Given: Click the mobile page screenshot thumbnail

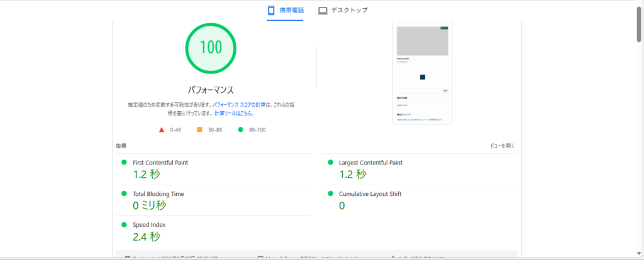Looking at the screenshot, I should pos(422,74).
